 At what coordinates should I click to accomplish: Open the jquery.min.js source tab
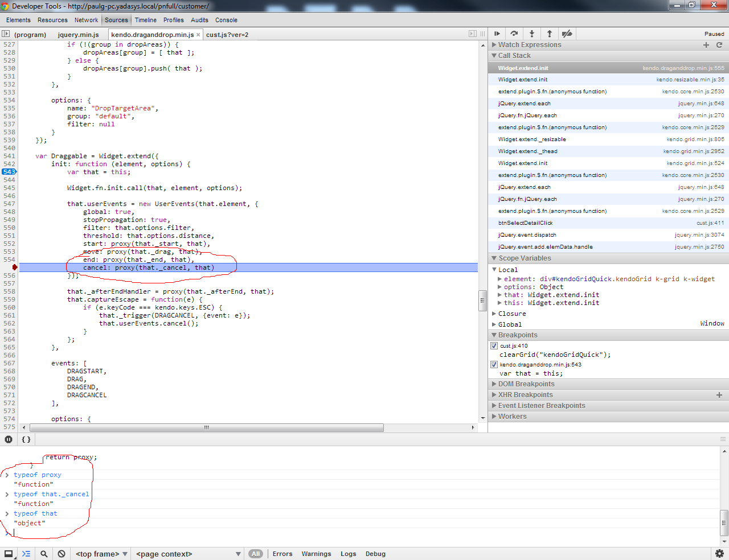[78, 35]
